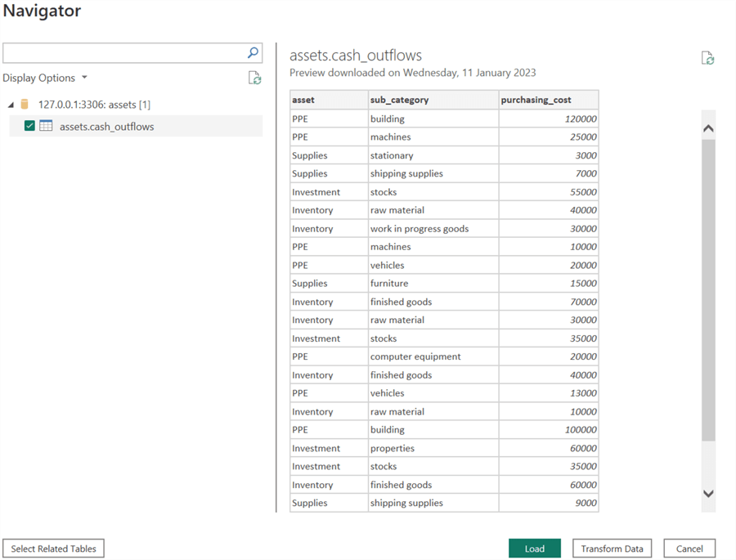This screenshot has height=560, width=736.
Task: Click the database cylinder icon
Action: 25,105
